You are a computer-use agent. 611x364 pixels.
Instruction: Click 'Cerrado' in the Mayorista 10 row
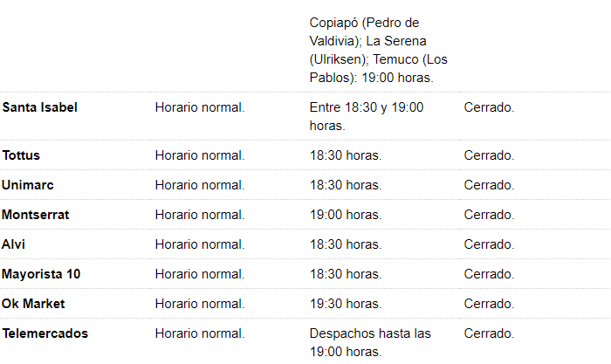point(489,274)
